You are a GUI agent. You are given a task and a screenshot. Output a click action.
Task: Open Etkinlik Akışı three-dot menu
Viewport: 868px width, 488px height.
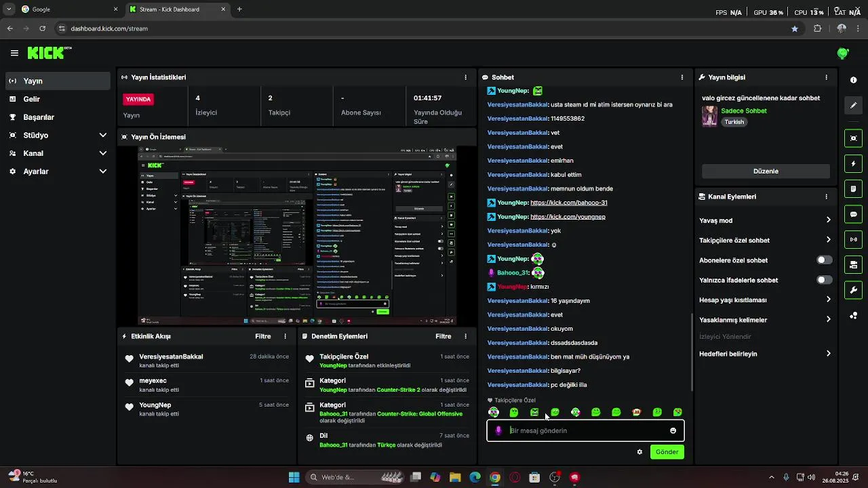[x=285, y=336]
